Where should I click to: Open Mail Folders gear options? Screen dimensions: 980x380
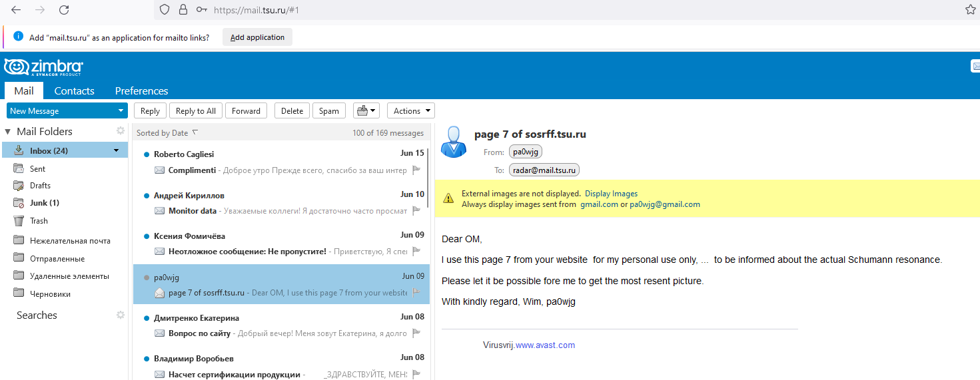coord(121,131)
